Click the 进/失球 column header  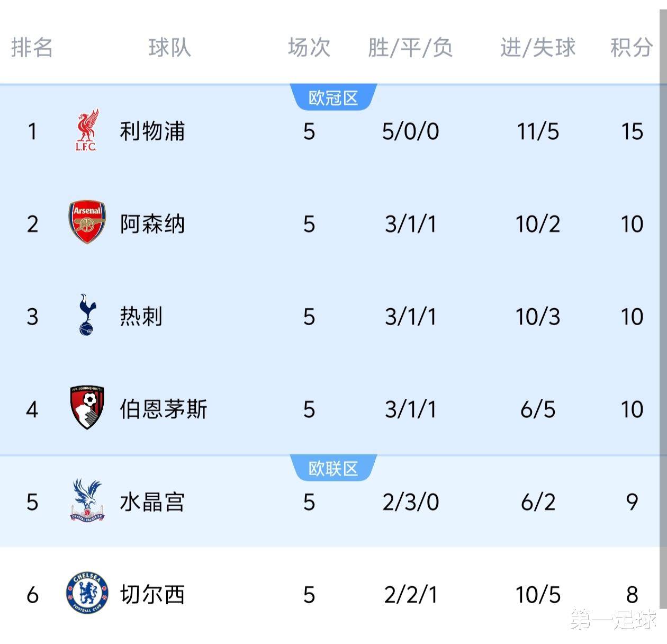(x=538, y=48)
